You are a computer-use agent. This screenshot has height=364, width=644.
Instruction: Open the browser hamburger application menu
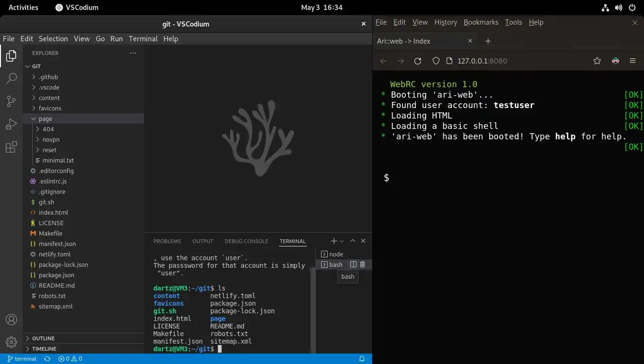click(633, 61)
